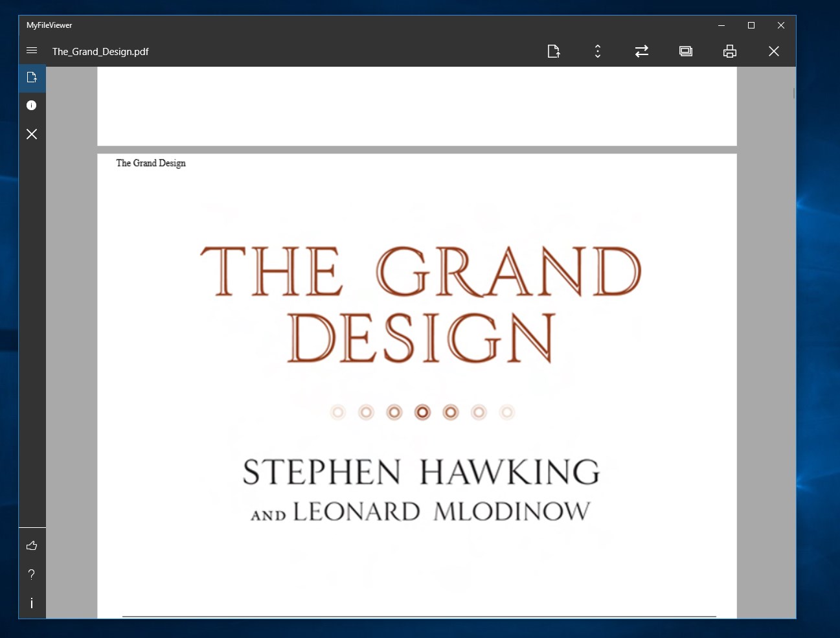The height and width of the screenshot is (638, 840).
Task: Open the hamburger menu
Action: pos(32,51)
